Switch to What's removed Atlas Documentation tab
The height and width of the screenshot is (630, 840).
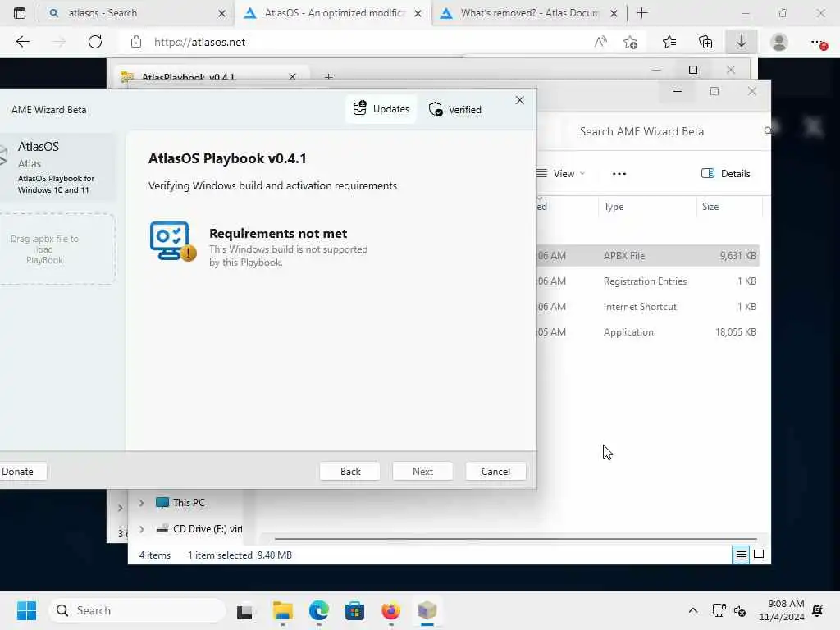[x=528, y=13]
